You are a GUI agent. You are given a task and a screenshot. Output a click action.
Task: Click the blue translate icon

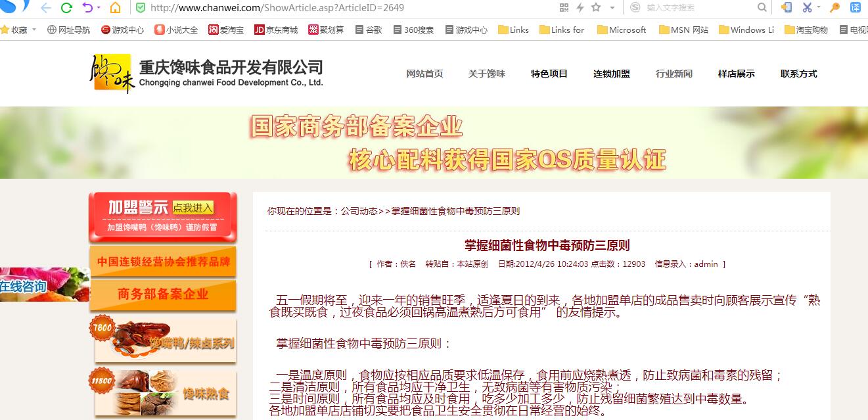coord(855,8)
